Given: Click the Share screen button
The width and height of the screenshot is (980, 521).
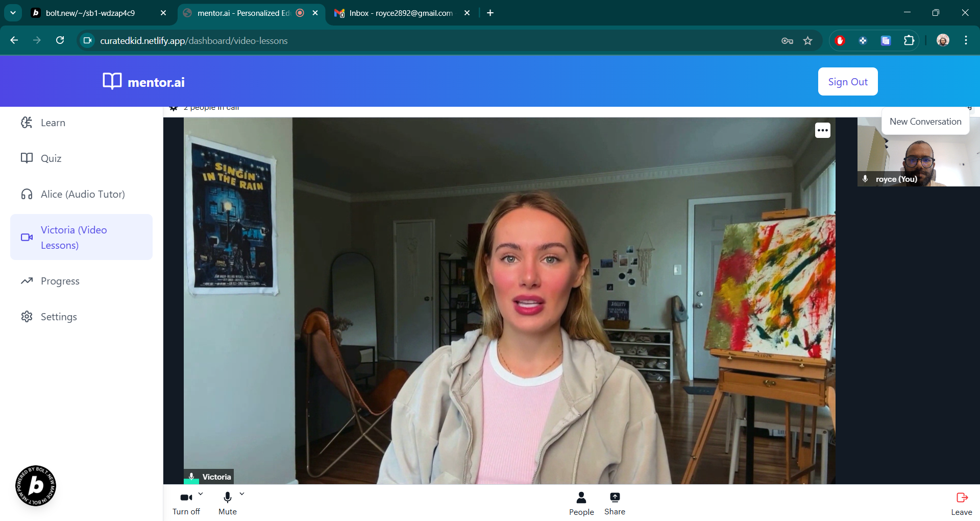Looking at the screenshot, I should tap(615, 504).
